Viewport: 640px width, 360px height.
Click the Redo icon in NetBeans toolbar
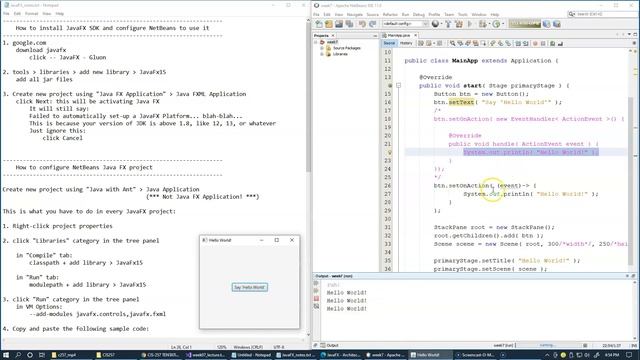click(x=372, y=24)
